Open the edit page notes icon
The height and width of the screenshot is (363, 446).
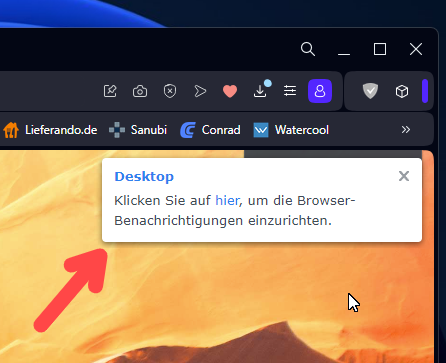click(110, 91)
